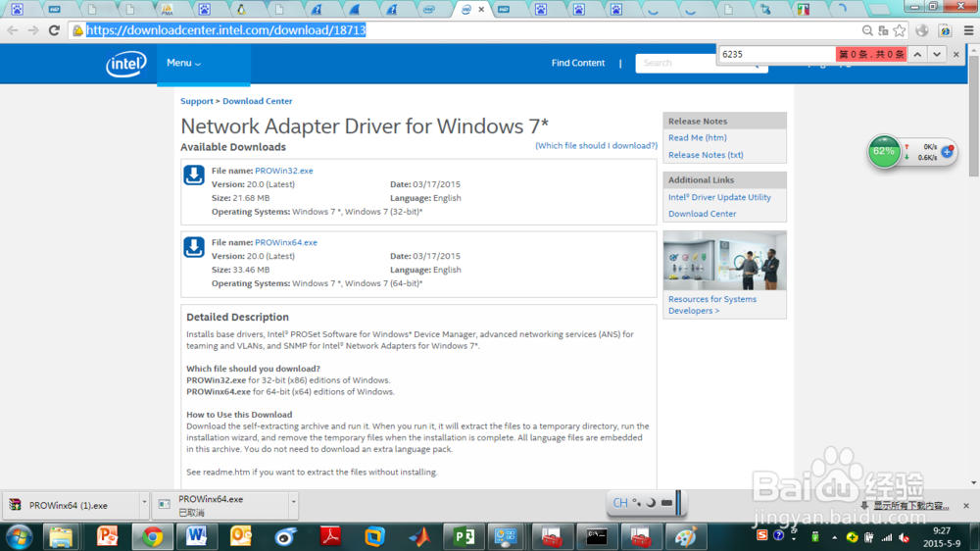The width and height of the screenshot is (980, 551).
Task: Open Paint palette app from taskbar
Action: pyautogui.click(x=686, y=537)
